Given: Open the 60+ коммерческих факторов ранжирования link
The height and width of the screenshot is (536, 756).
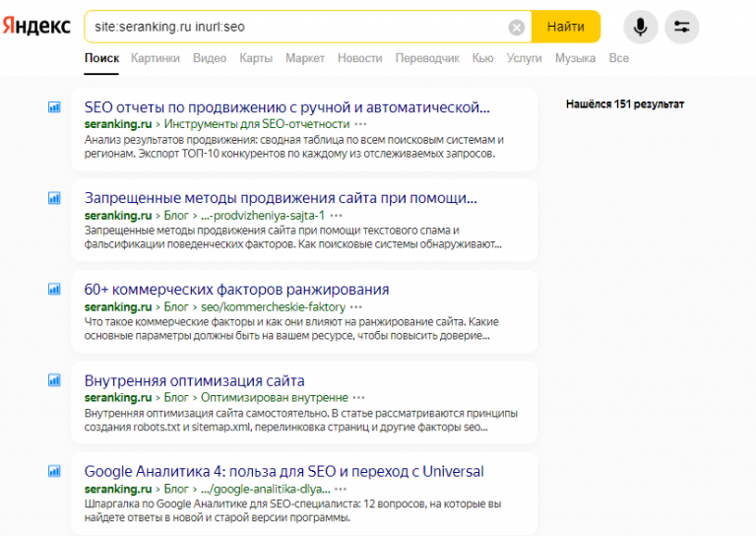Looking at the screenshot, I should [x=236, y=290].
